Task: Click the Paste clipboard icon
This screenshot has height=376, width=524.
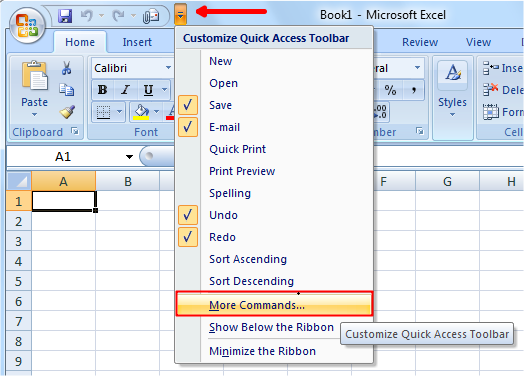Action: click(x=34, y=76)
